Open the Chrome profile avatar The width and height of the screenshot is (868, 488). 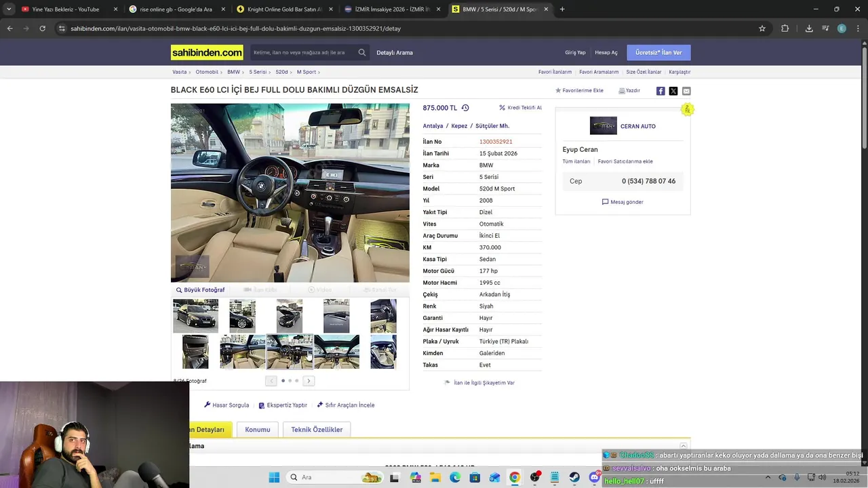tap(842, 28)
